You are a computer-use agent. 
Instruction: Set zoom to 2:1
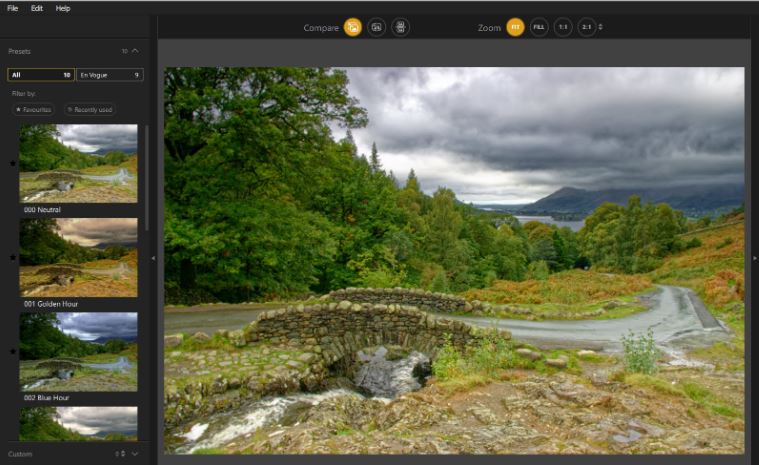[586, 27]
